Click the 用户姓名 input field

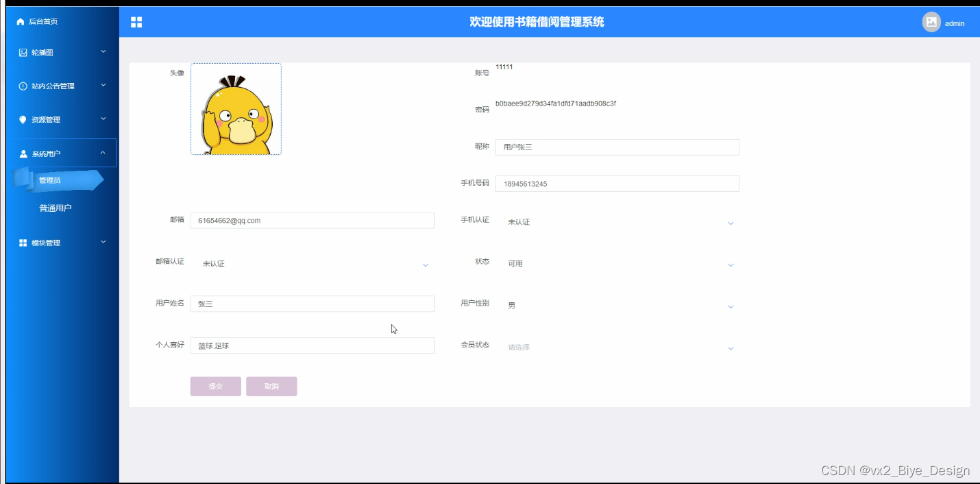[313, 304]
